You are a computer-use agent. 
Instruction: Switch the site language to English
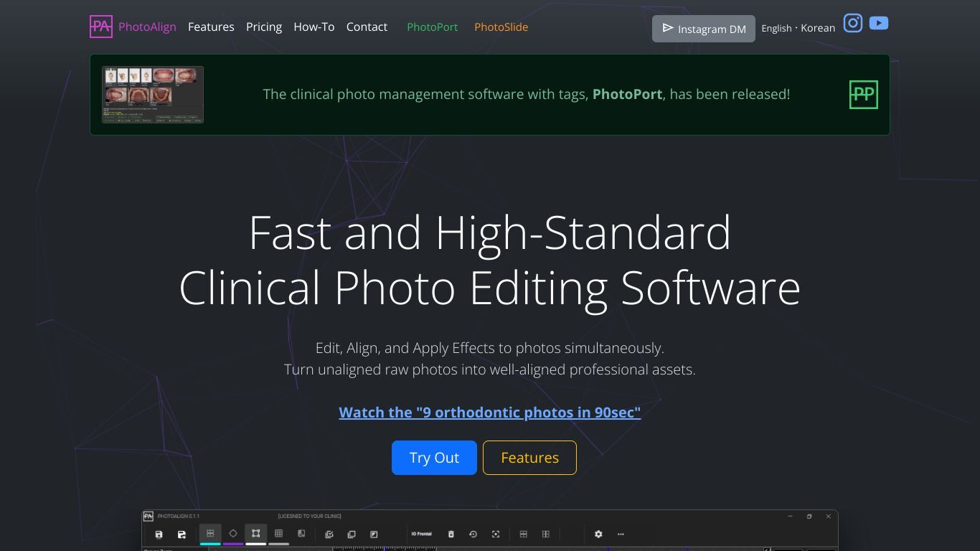(776, 29)
